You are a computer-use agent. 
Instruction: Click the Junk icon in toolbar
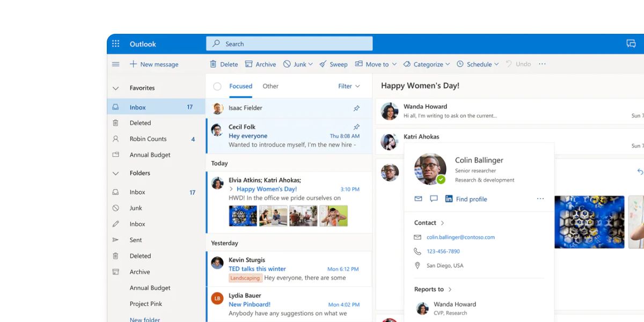click(x=287, y=64)
